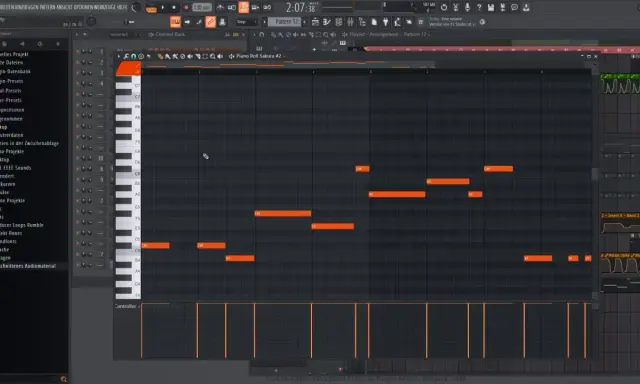
Task: Open the OPTIONEN menu
Action: tap(84, 7)
